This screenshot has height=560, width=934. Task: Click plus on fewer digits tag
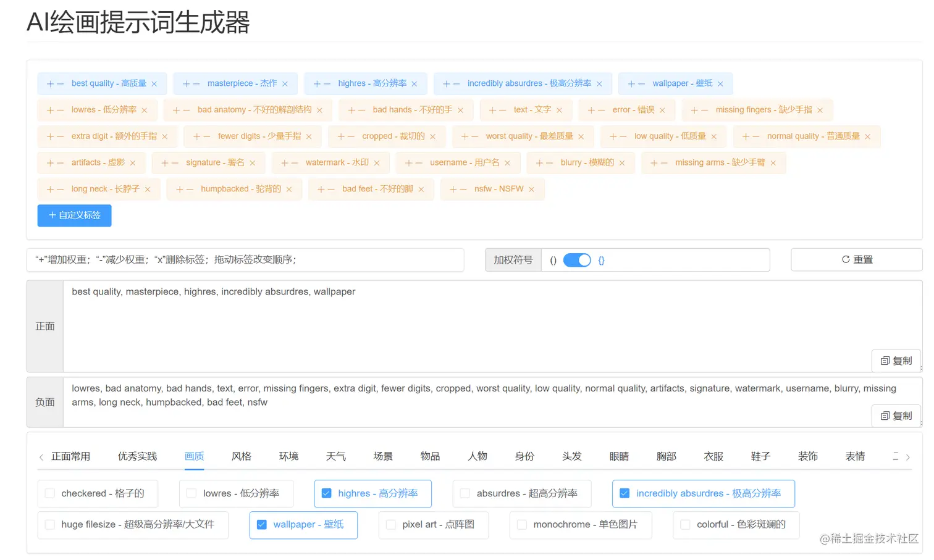coord(196,137)
